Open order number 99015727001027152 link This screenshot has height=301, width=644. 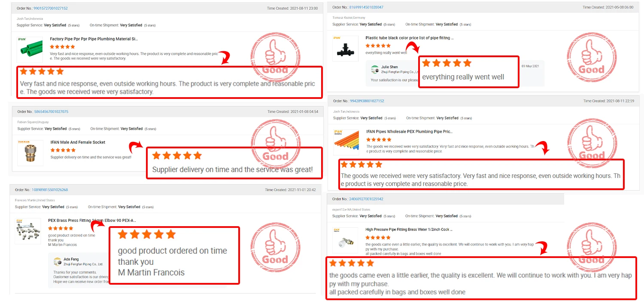coord(50,8)
